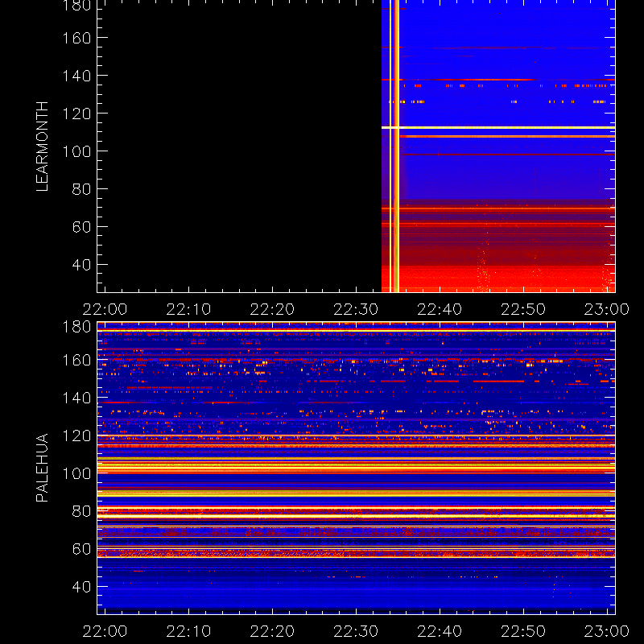Select the 80 tick label on LEARMONTH axis

coord(82,189)
